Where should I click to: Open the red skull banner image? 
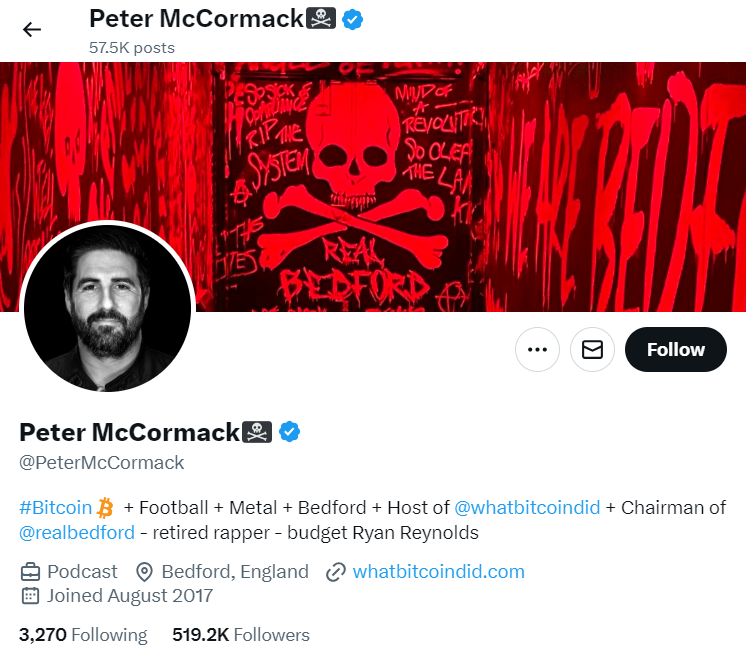[x=373, y=187]
